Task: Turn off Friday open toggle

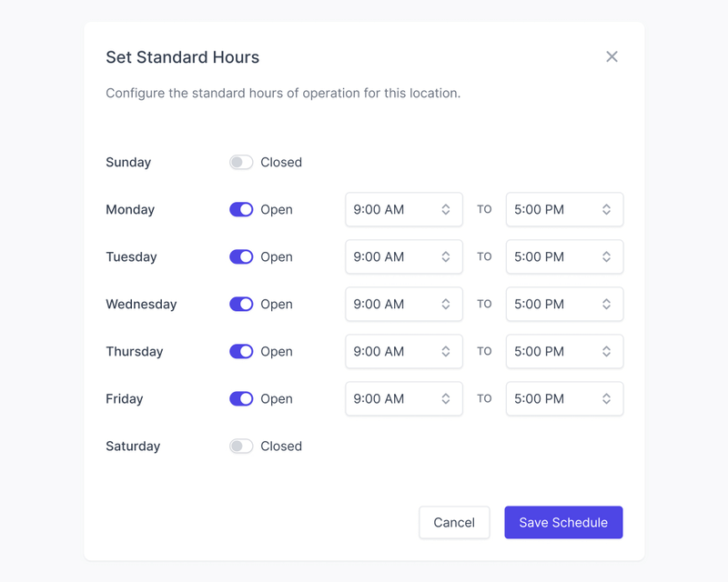Action: [241, 399]
